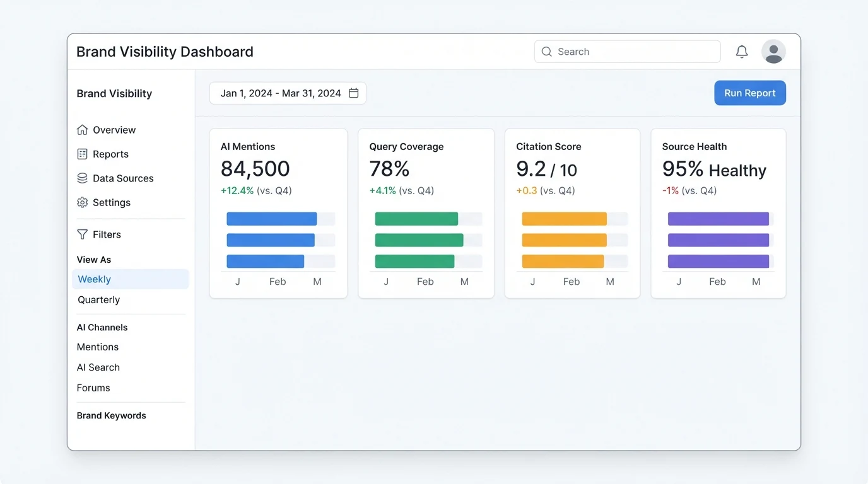Click the Run Report button
This screenshot has height=484, width=868.
pyautogui.click(x=750, y=93)
